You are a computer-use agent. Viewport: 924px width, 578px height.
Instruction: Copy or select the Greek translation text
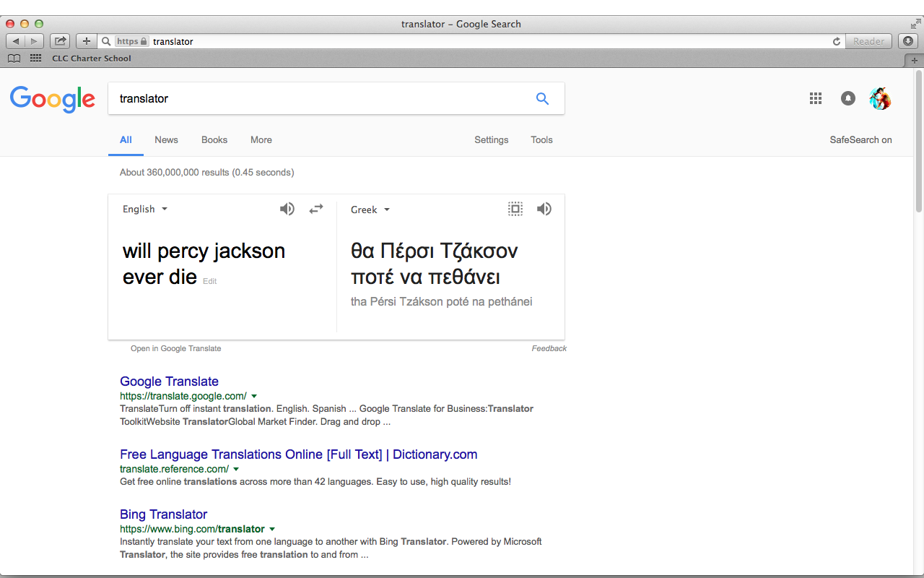click(515, 209)
